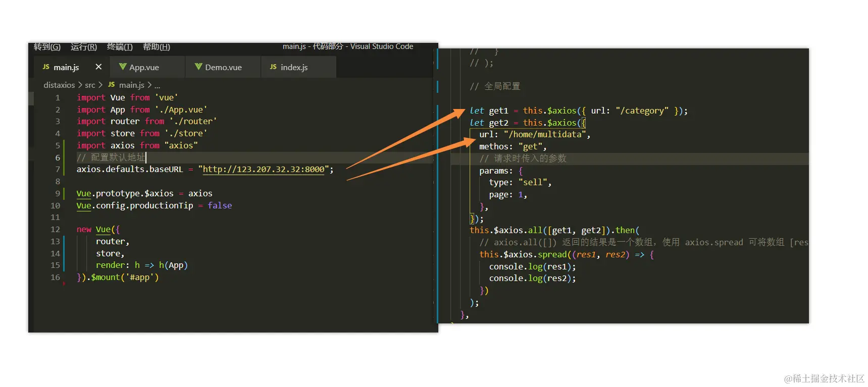
Task: Open the 终端(T) menu
Action: [x=120, y=47]
